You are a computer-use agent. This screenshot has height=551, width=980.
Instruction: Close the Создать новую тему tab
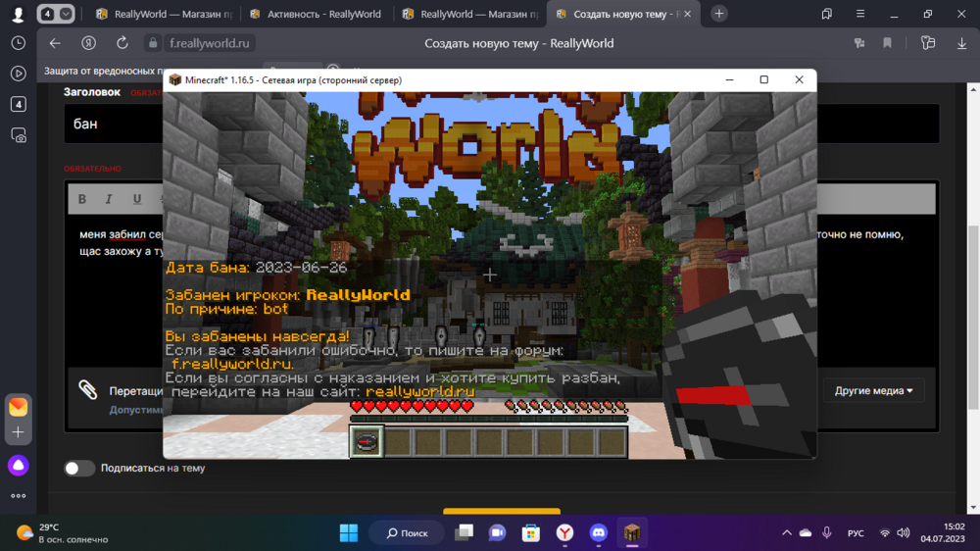click(x=688, y=14)
